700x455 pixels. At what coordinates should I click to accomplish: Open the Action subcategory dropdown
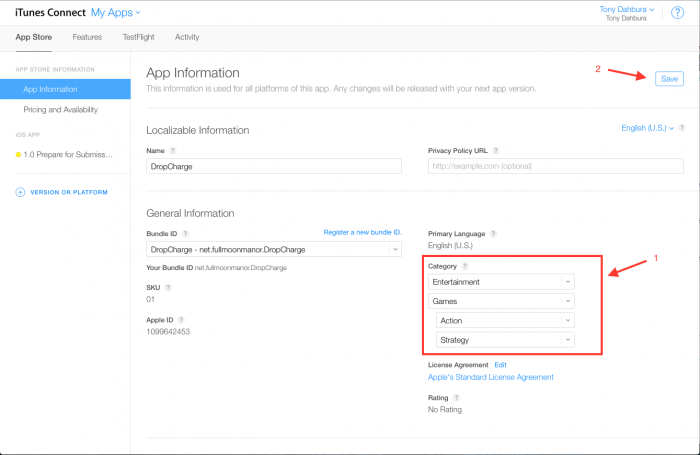tap(505, 321)
